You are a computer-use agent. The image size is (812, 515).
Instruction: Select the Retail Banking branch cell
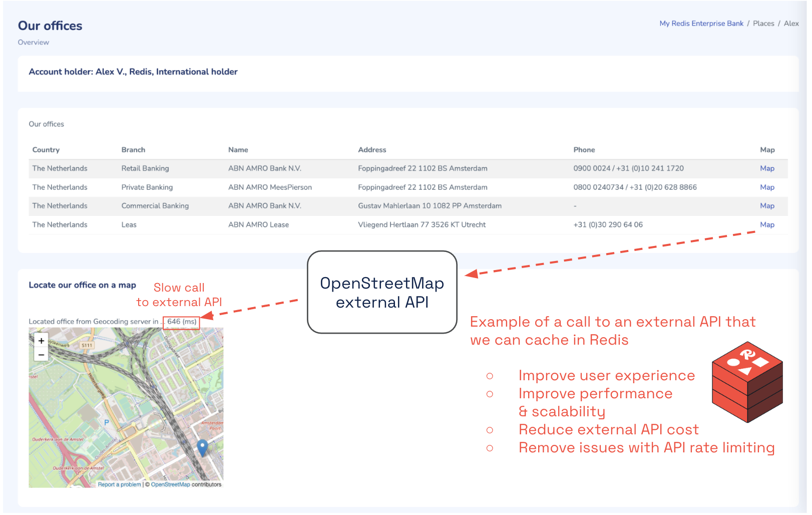[145, 168]
